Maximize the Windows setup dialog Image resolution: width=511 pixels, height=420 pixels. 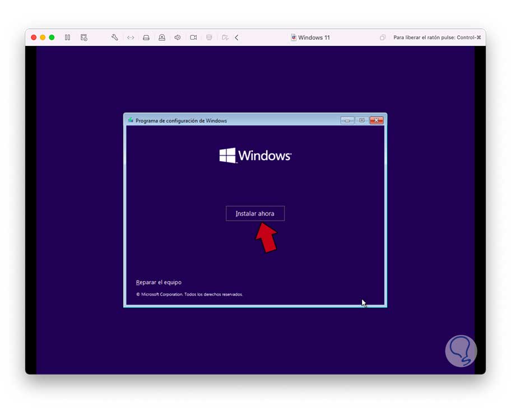(x=362, y=120)
